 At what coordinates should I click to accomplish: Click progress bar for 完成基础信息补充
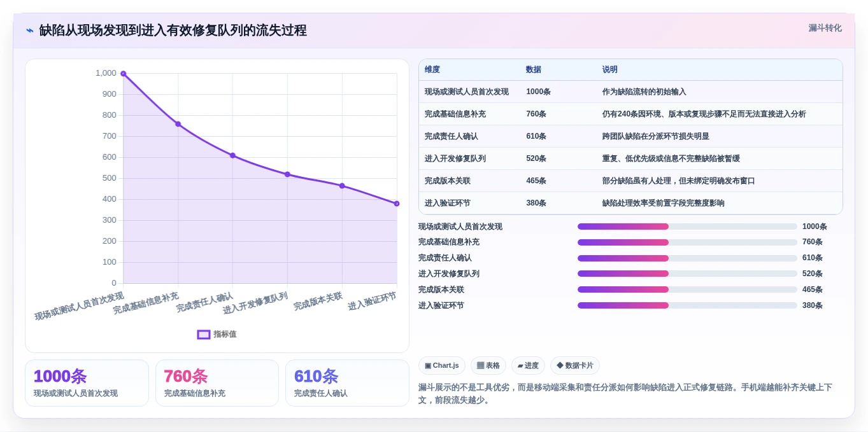687,242
